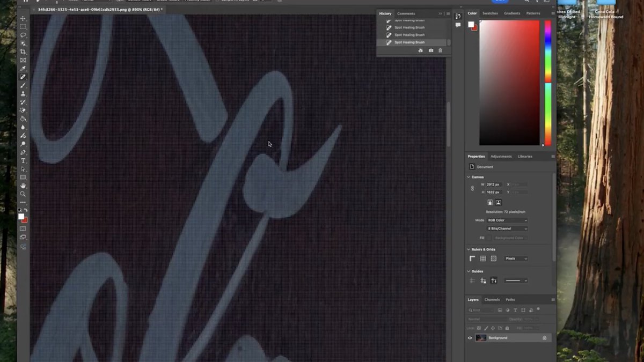Select the Zoom tool in toolbar

point(23,194)
